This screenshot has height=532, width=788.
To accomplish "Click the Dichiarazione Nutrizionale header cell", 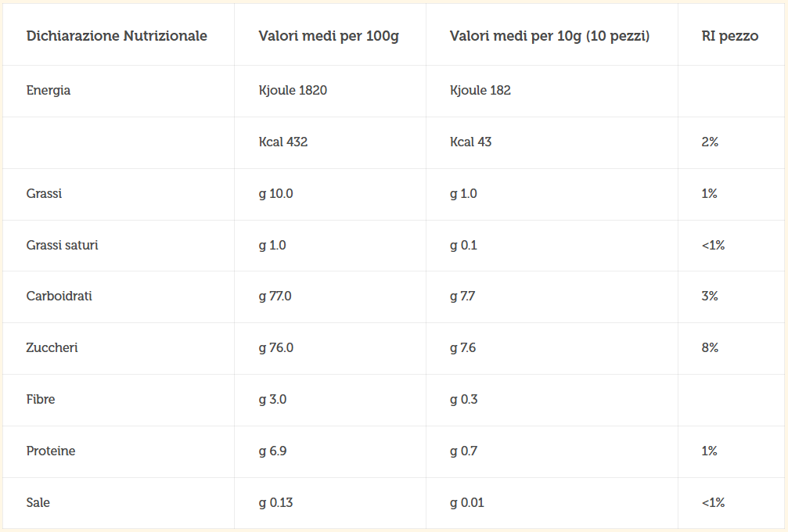I will [x=117, y=36].
